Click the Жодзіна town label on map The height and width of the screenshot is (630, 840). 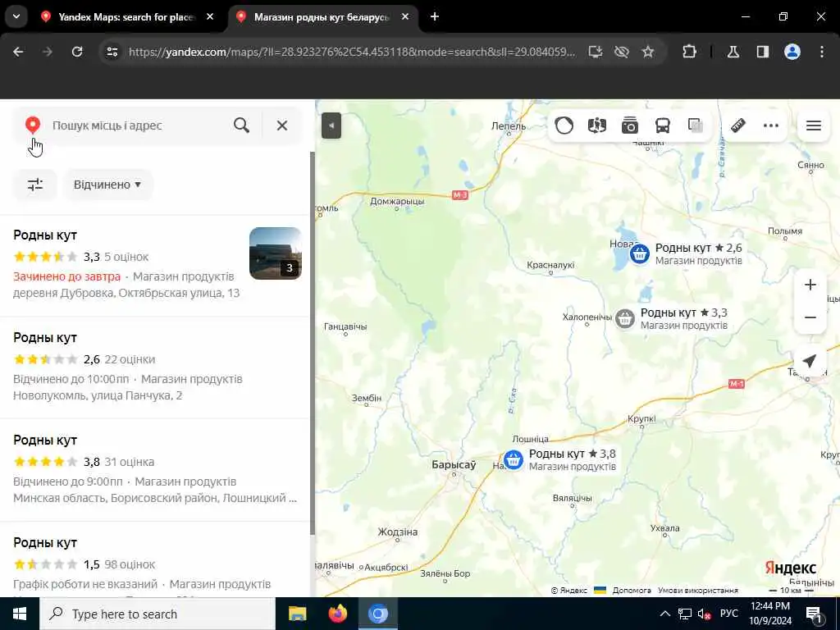(398, 532)
